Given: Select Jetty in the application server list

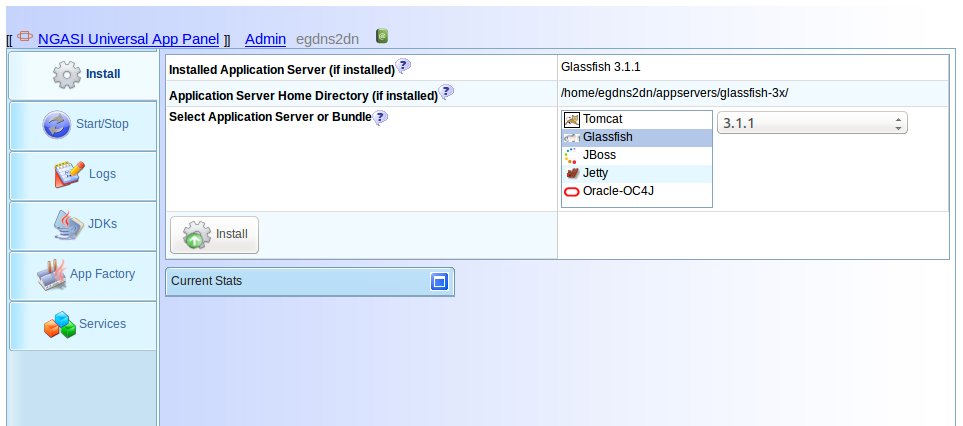Looking at the screenshot, I should click(637, 174).
